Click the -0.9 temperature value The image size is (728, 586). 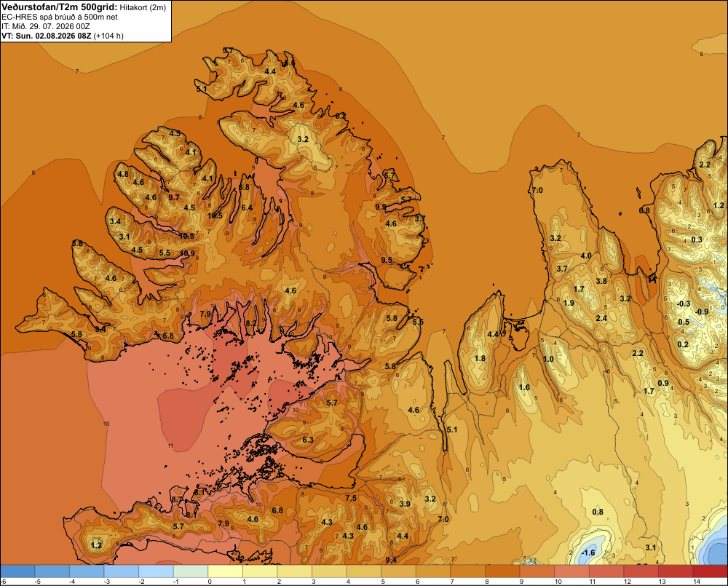click(702, 312)
